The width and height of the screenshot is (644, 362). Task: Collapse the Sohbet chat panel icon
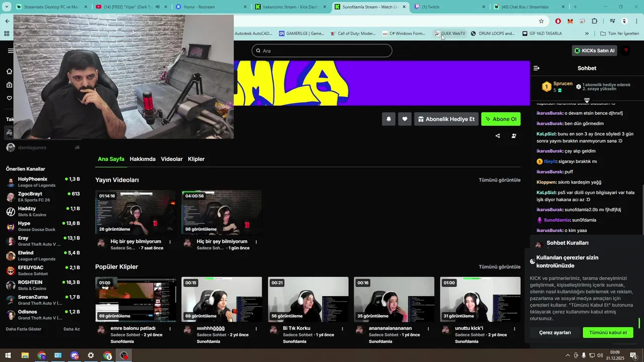[x=536, y=68]
